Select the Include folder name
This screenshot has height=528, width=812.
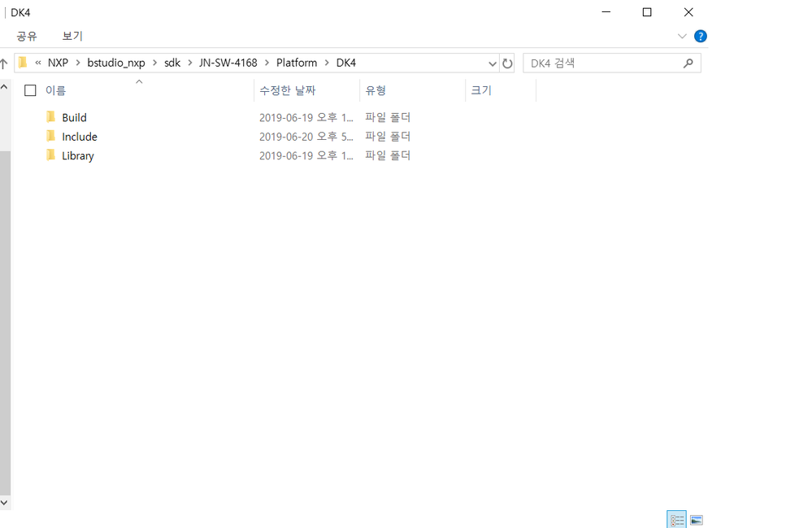(80, 137)
